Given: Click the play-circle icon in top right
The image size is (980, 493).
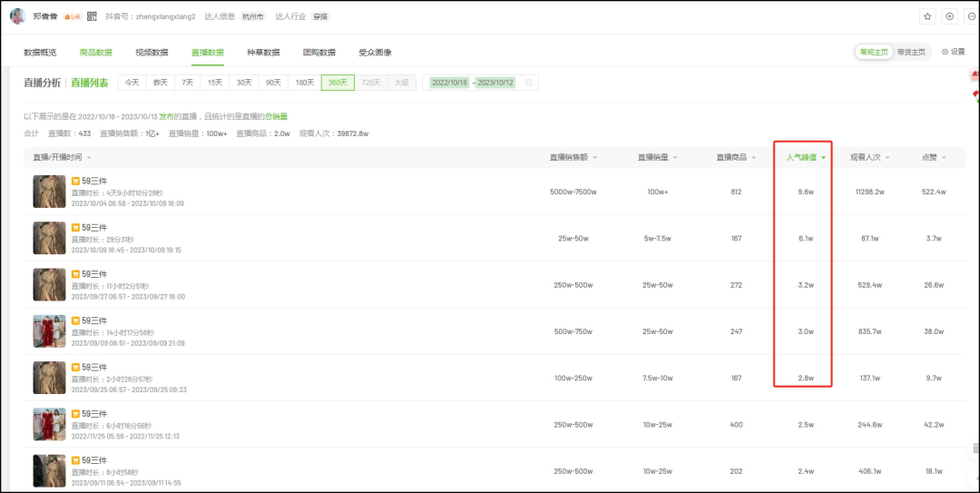Looking at the screenshot, I should click(949, 17).
